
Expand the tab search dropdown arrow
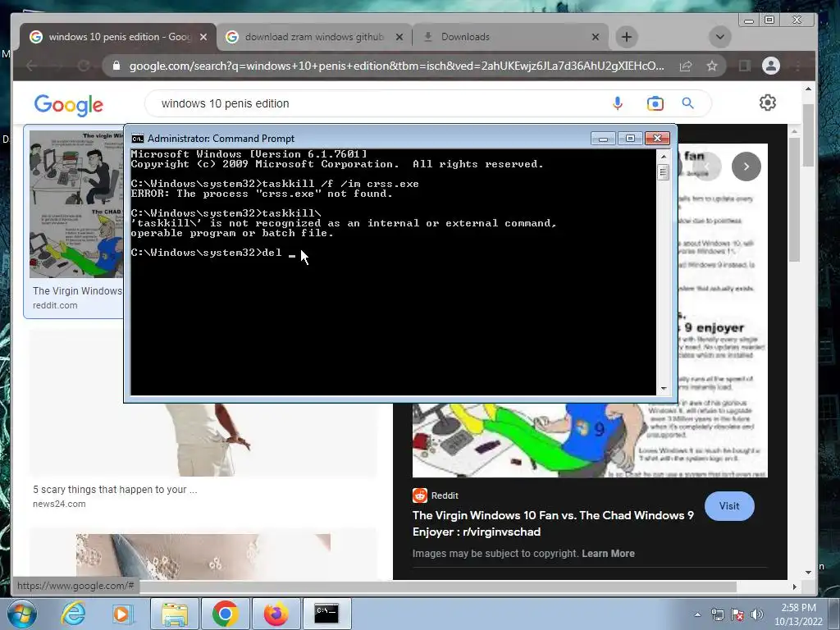coord(720,37)
